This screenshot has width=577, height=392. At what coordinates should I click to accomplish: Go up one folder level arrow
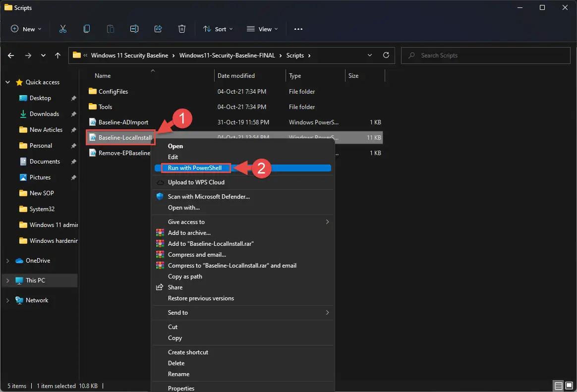pyautogui.click(x=58, y=56)
